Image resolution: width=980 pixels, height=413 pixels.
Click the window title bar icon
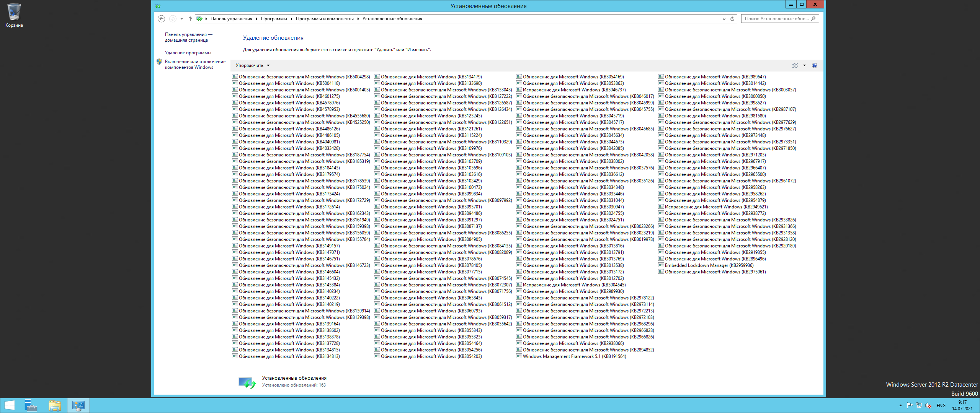(158, 6)
